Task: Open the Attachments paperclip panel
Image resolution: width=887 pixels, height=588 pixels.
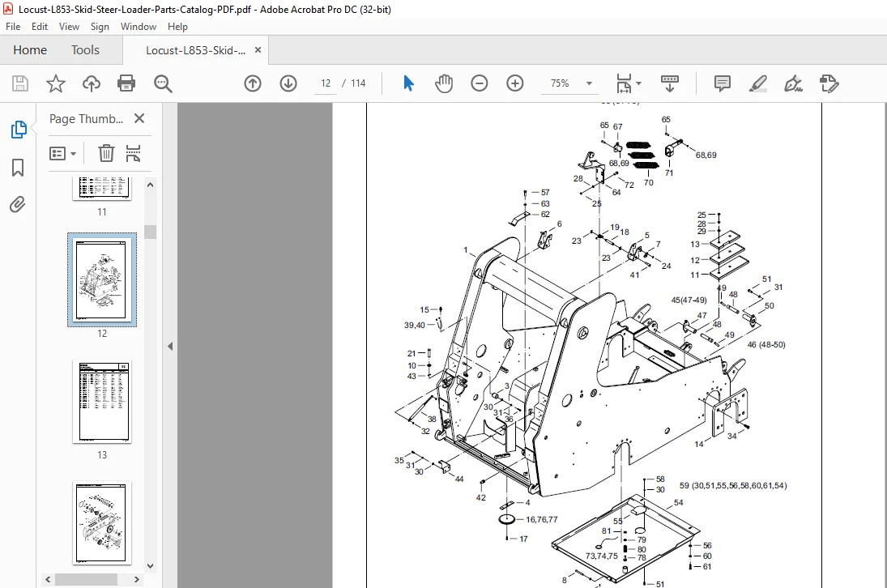Action: 18,204
